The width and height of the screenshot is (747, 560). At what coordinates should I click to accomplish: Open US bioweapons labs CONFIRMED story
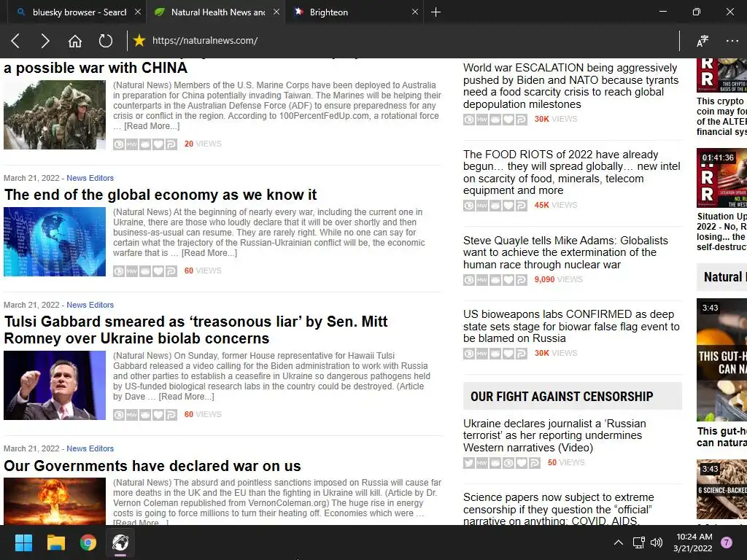pos(571,327)
